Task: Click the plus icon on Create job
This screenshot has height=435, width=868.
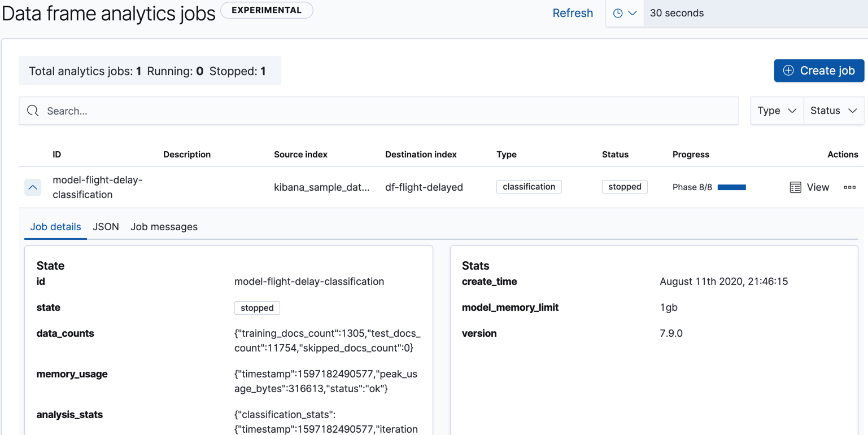Action: (788, 70)
